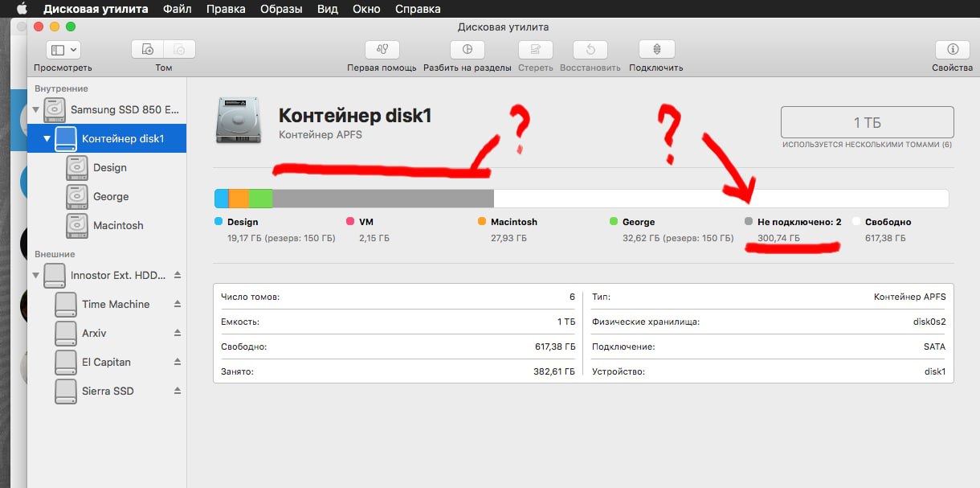Select the Sierra SSD volume
Viewport: 980px width, 488px height.
107,391
